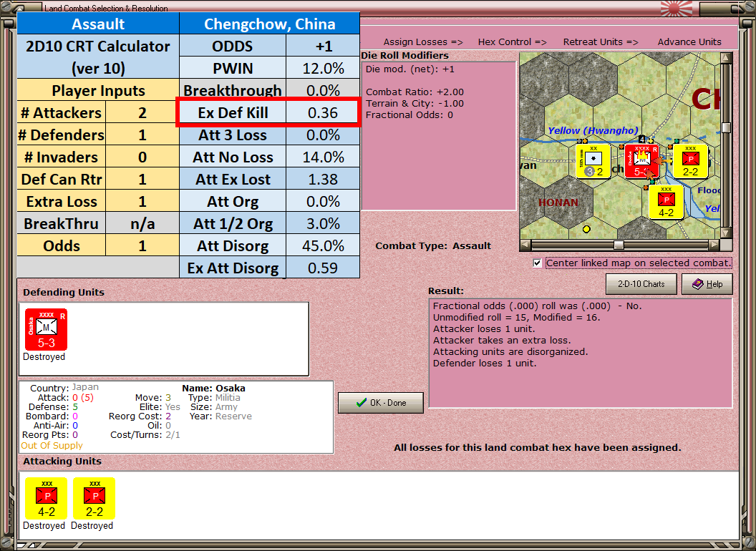Click Terrain & City: -1.00 modifier line
This screenshot has width=756, height=551.
point(415,103)
